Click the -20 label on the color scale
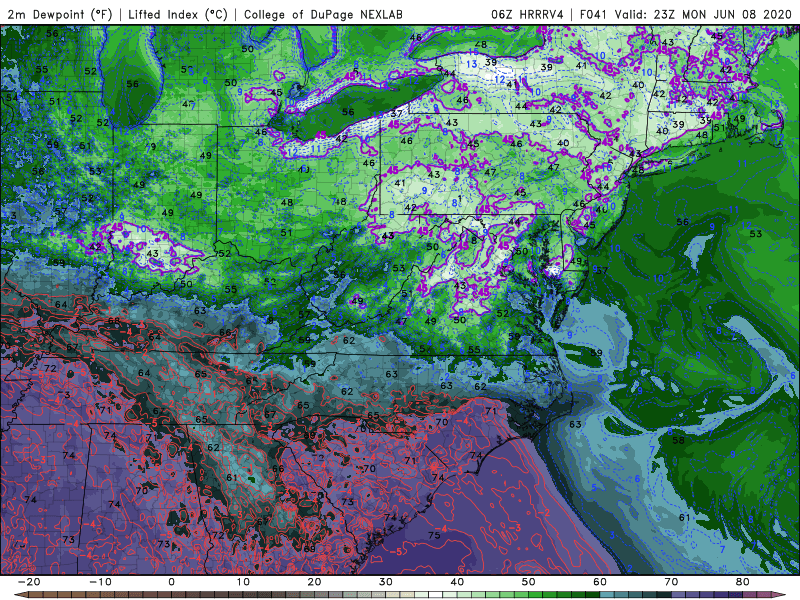Viewport: 800px width, 600px height. pos(29,582)
